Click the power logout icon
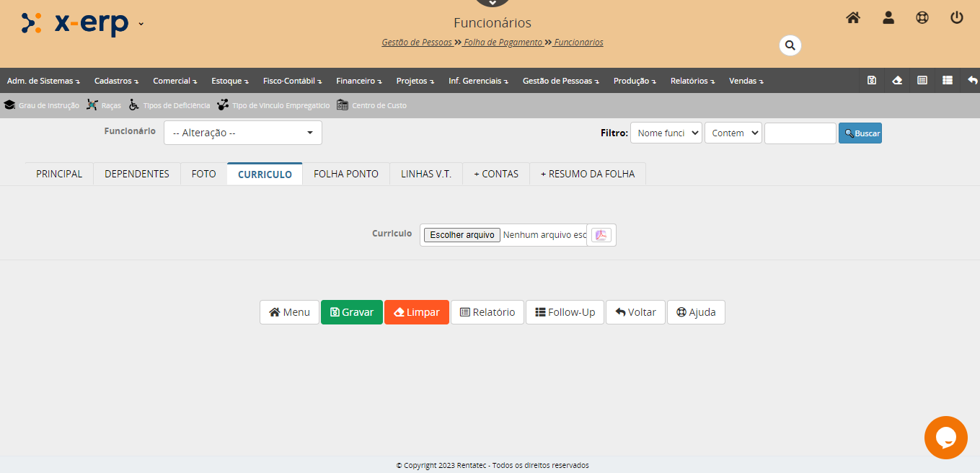The height and width of the screenshot is (473, 980). click(957, 18)
